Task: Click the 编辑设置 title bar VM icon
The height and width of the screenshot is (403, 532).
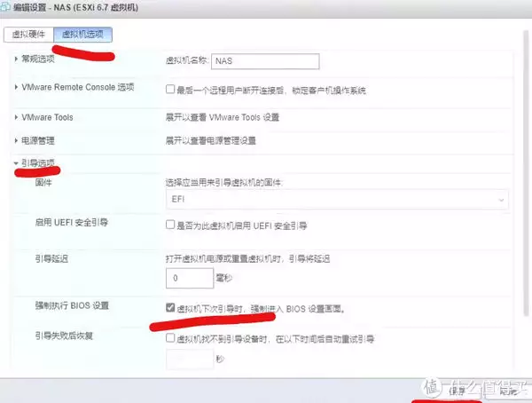Action: 5,7
